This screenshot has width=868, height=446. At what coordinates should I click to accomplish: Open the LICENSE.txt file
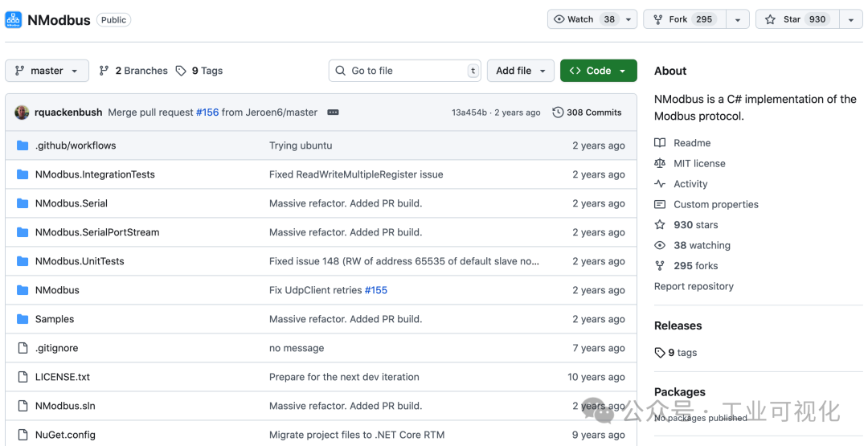click(63, 377)
